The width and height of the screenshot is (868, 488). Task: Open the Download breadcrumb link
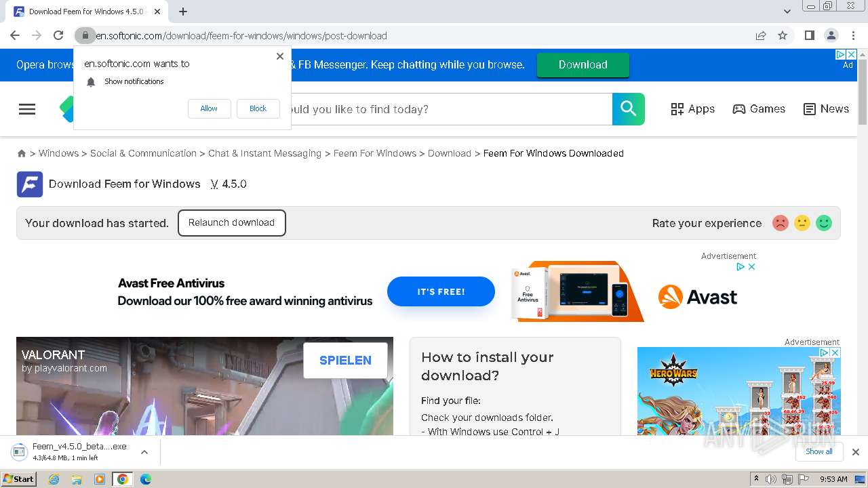(x=450, y=153)
